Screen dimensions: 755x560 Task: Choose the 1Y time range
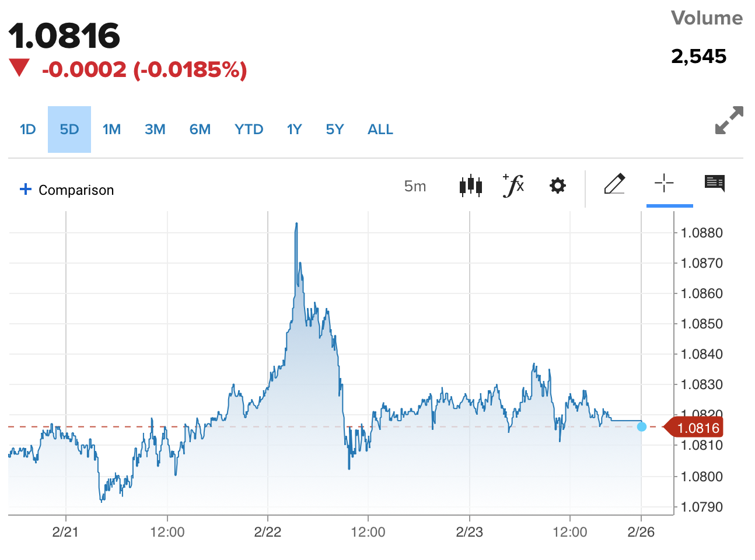point(295,129)
